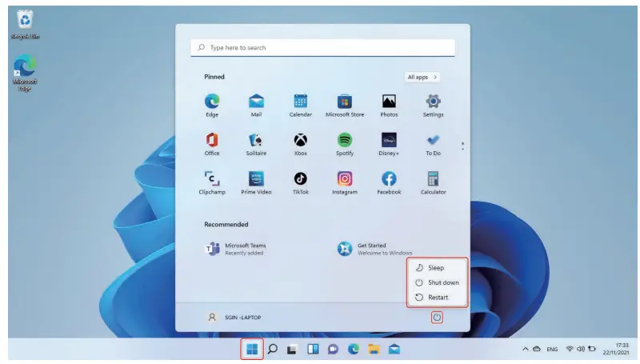
Task: Open Mail from the taskbar
Action: pos(394,350)
